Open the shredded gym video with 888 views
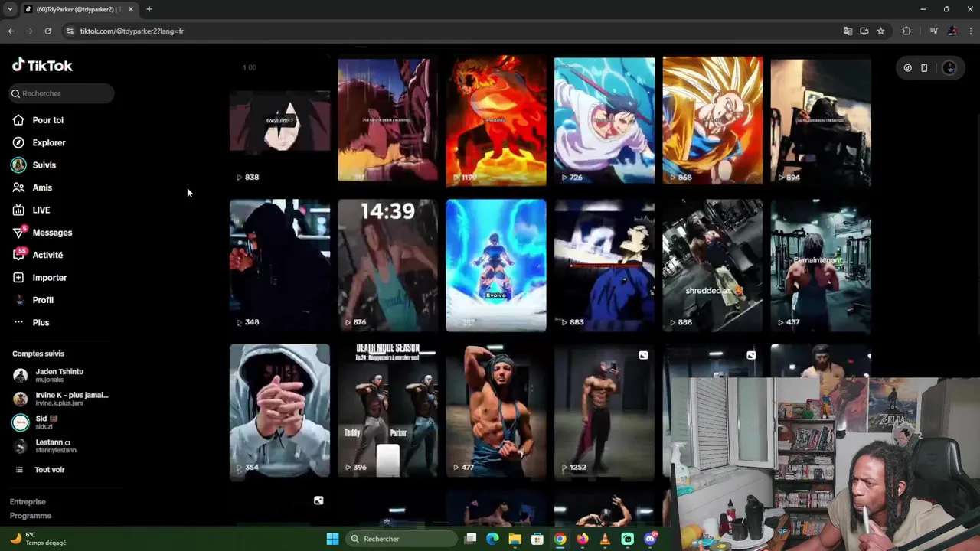Screen dimensions: 980x551 [x=712, y=266]
